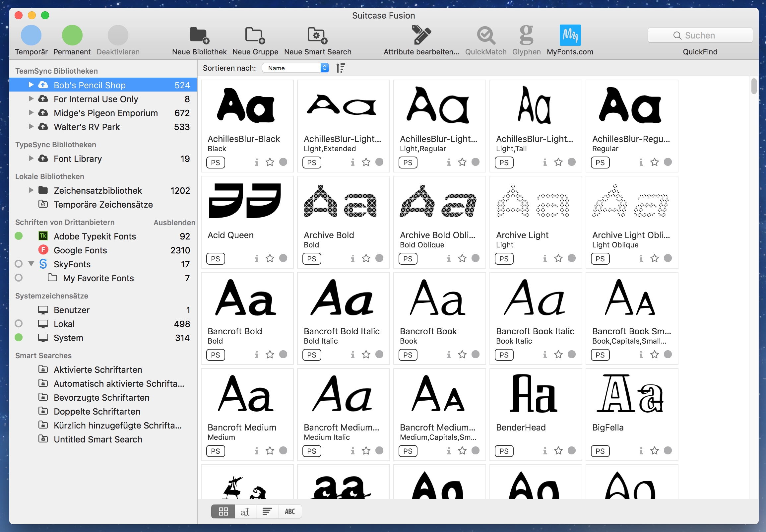
Task: Reverse the sort order icon
Action: pyautogui.click(x=341, y=68)
